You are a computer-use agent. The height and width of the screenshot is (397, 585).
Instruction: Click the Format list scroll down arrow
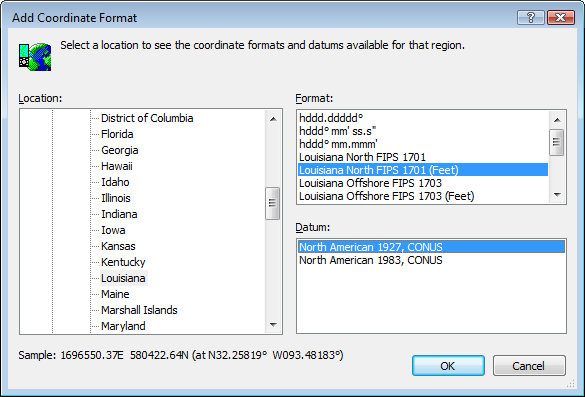click(x=557, y=195)
